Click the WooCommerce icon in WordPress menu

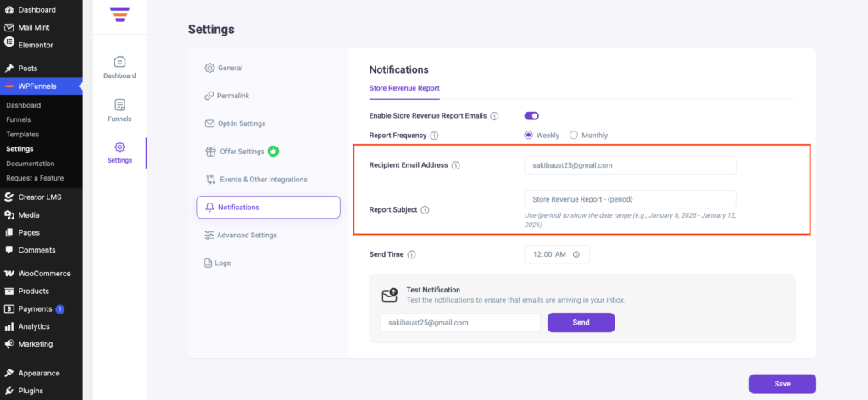[9, 274]
